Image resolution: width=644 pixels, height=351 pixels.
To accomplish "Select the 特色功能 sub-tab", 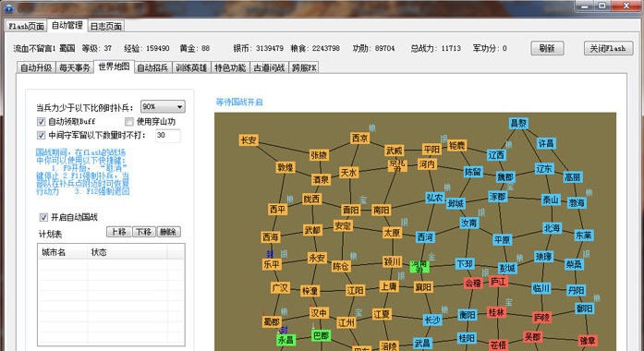I will 230,67.
